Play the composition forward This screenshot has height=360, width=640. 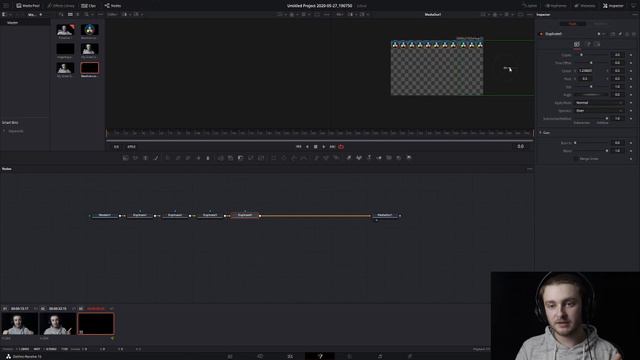[324, 147]
